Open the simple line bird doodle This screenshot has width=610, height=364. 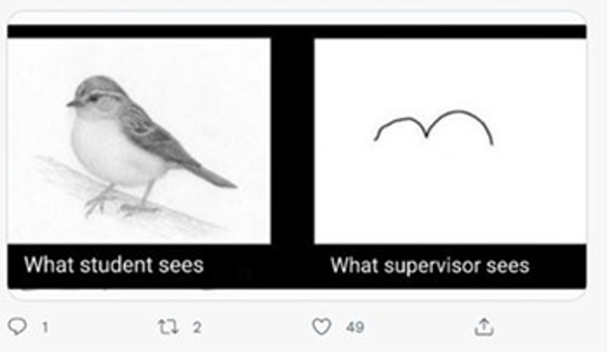(x=450, y=141)
